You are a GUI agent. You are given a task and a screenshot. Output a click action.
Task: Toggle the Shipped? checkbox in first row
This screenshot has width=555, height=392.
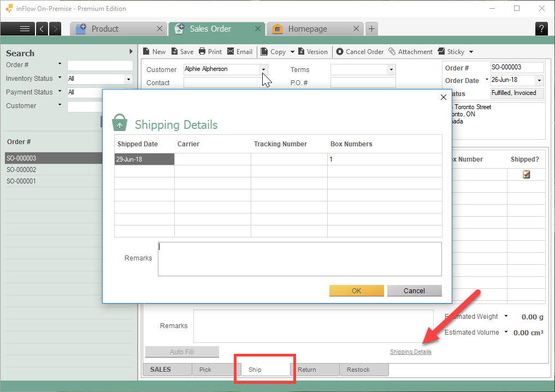(526, 175)
